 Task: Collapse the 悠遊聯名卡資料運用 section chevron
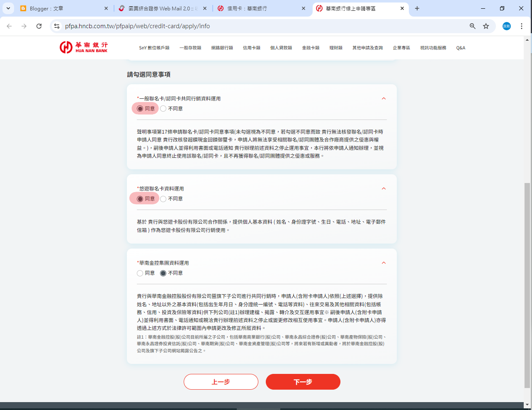[x=384, y=189]
